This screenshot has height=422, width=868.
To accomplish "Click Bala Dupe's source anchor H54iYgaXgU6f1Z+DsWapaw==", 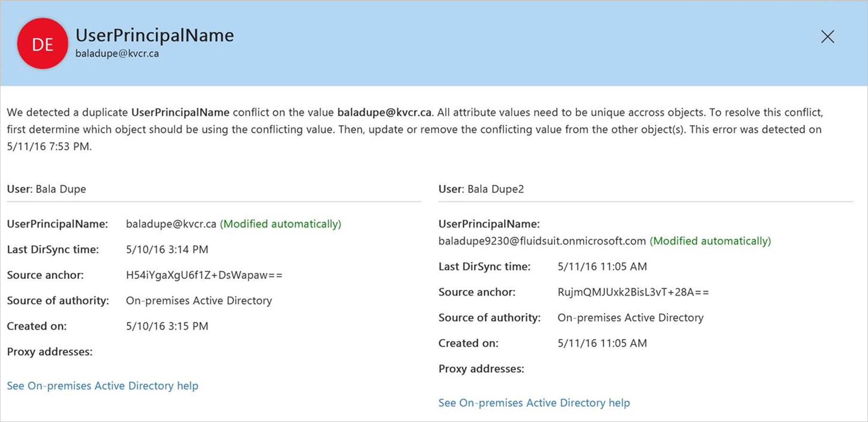I will click(x=204, y=275).
